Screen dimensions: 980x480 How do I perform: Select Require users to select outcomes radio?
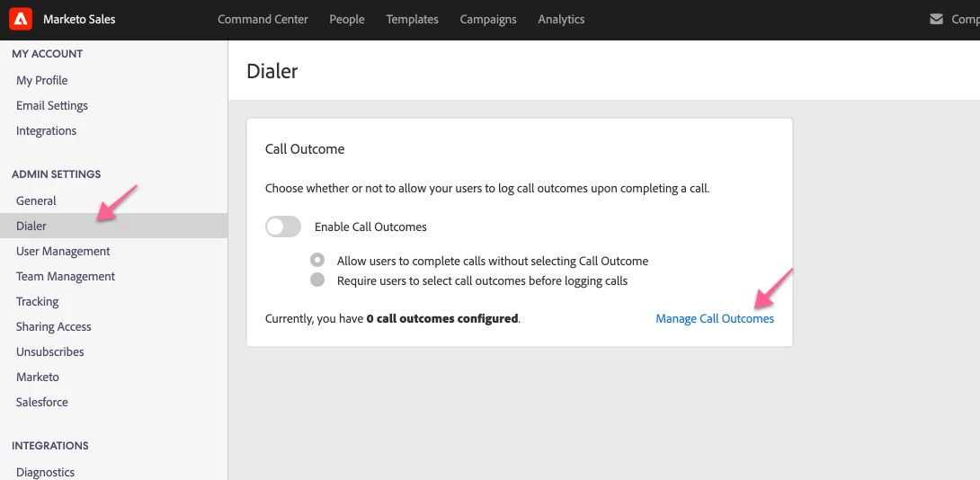click(317, 280)
